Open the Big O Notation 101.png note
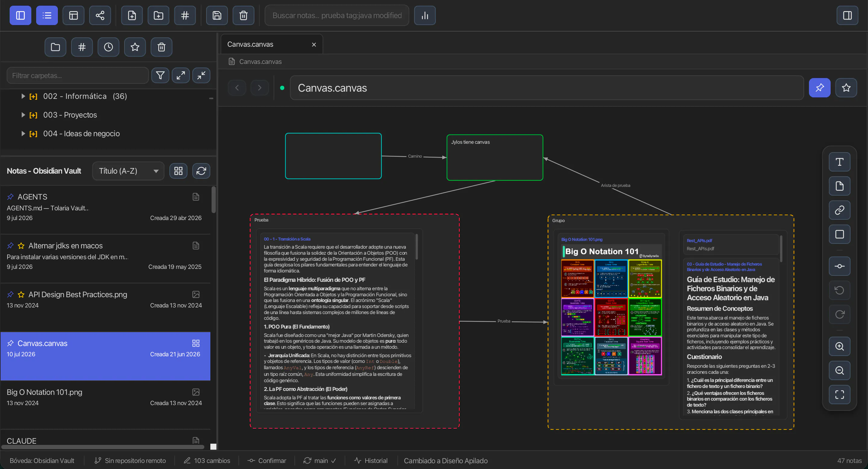This screenshot has width=868, height=469. tap(105, 405)
